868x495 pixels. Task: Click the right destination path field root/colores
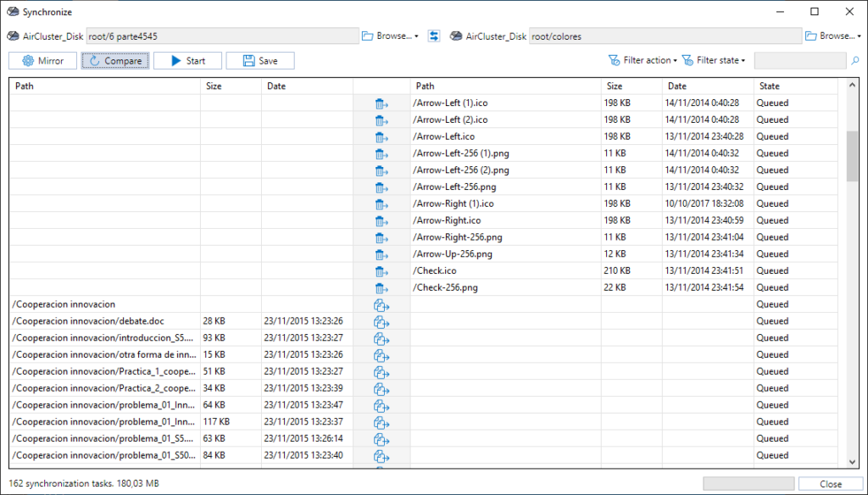click(x=665, y=36)
